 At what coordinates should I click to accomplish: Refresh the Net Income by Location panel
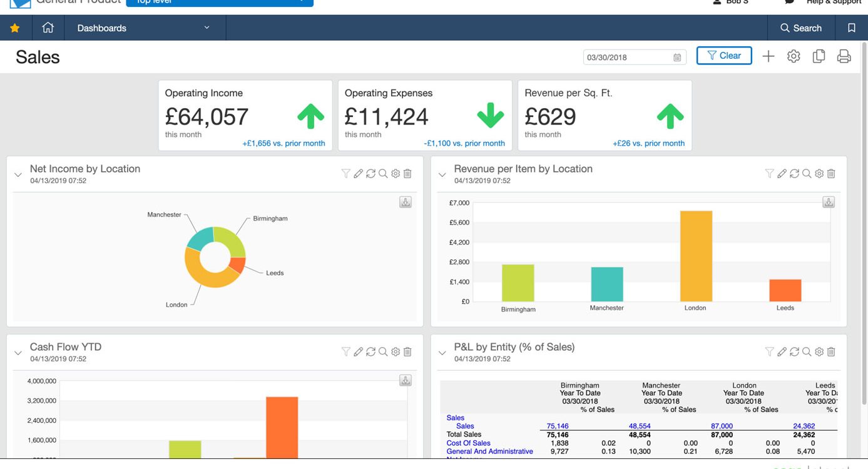(x=370, y=174)
